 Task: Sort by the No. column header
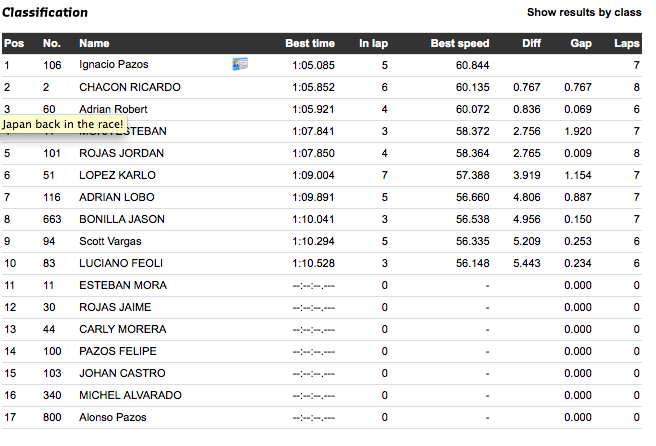52,44
